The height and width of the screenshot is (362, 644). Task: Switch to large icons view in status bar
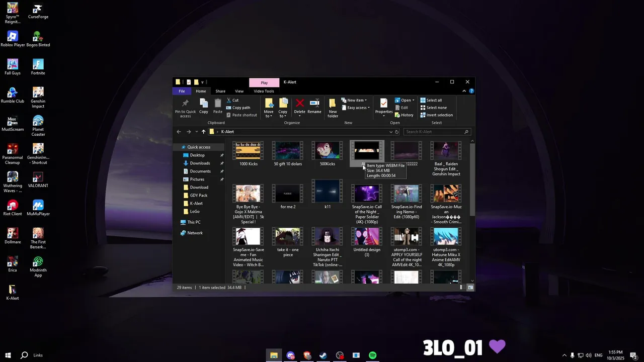tap(470, 288)
